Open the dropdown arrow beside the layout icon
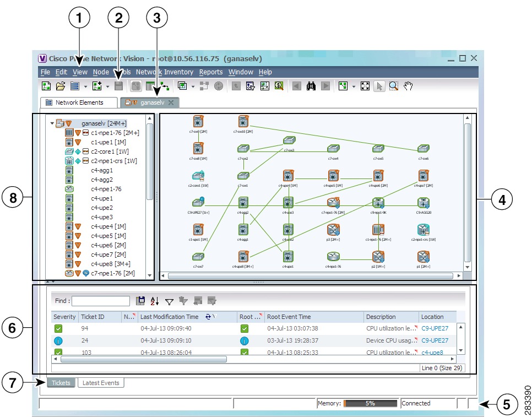Viewport: 532px width, 417px height. point(354,87)
